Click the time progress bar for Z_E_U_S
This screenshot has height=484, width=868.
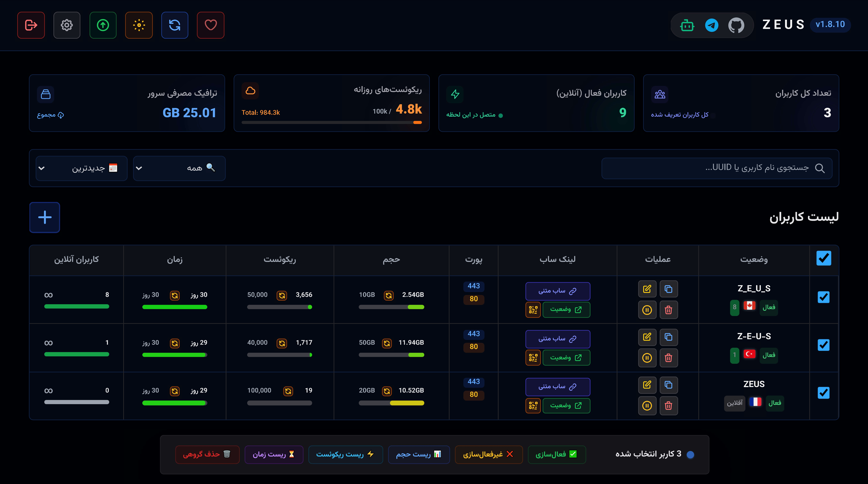(x=175, y=307)
